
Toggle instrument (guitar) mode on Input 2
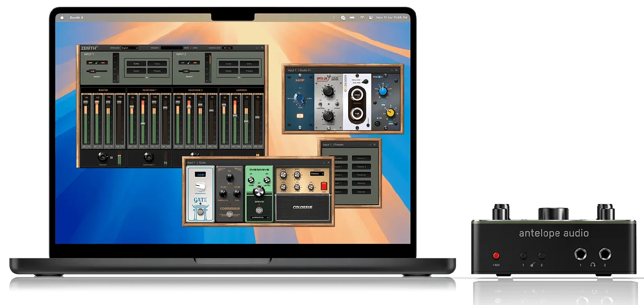coord(189,63)
